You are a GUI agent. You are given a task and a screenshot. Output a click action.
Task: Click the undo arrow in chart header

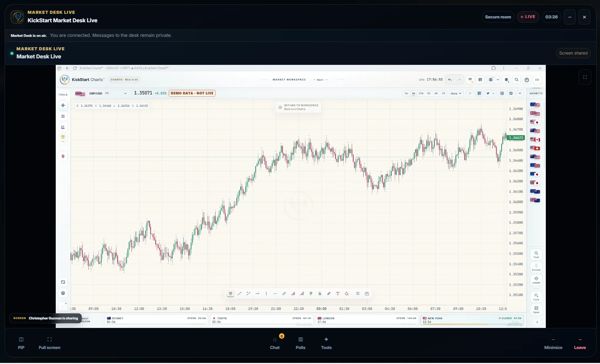click(450, 80)
